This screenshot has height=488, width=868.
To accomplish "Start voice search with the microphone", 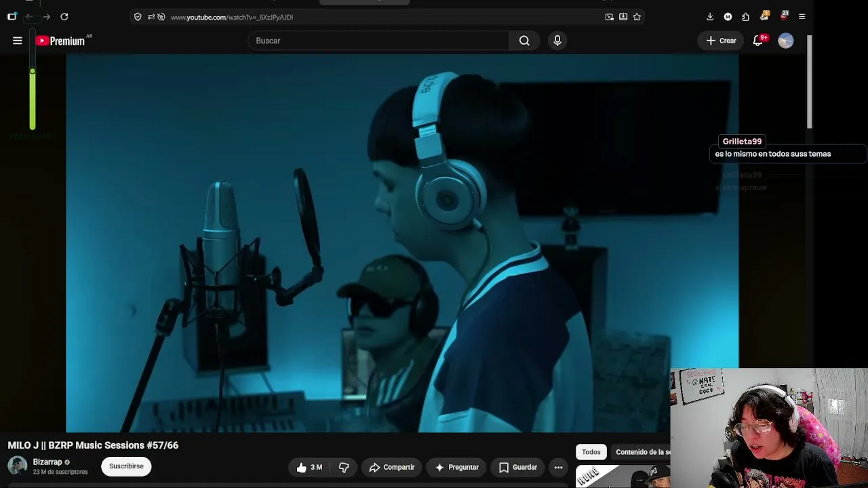I will (557, 41).
